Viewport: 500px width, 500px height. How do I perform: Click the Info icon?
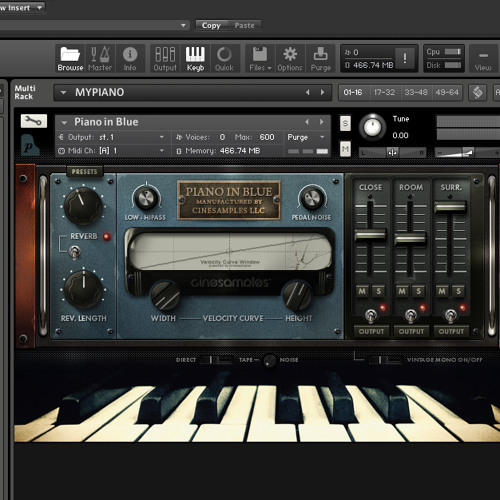click(130, 59)
